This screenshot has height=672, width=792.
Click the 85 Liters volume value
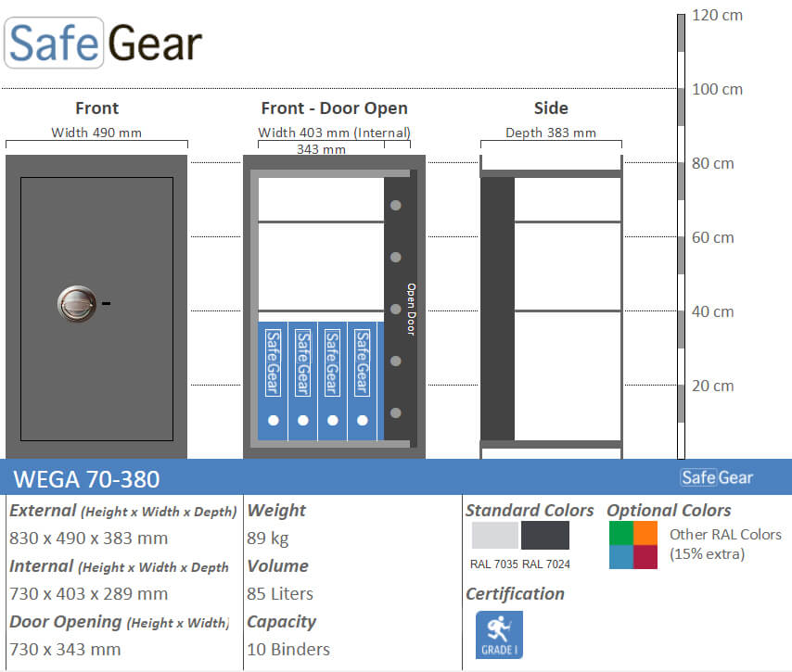280,594
